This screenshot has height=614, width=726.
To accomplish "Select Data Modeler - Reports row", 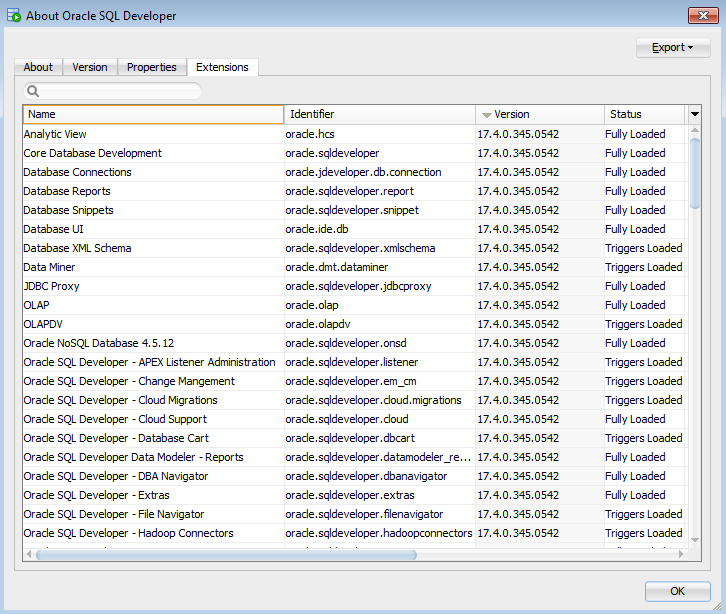I will (x=354, y=457).
